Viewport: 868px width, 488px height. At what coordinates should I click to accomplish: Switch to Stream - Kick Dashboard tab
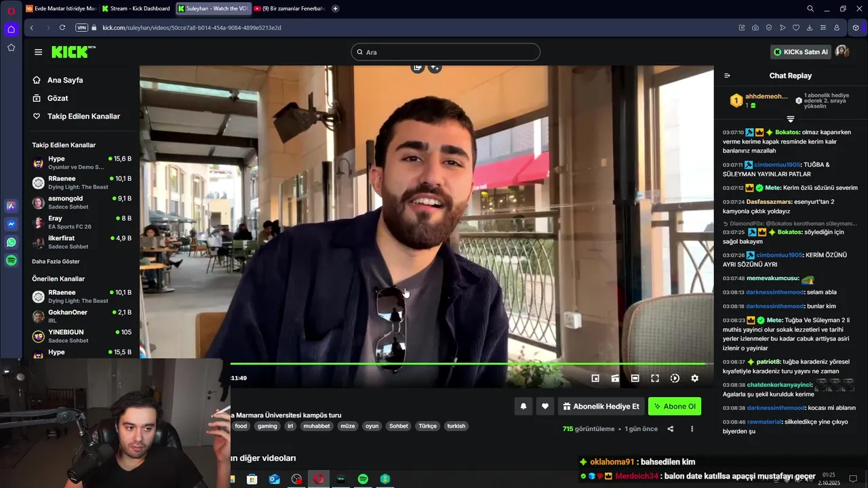[136, 9]
